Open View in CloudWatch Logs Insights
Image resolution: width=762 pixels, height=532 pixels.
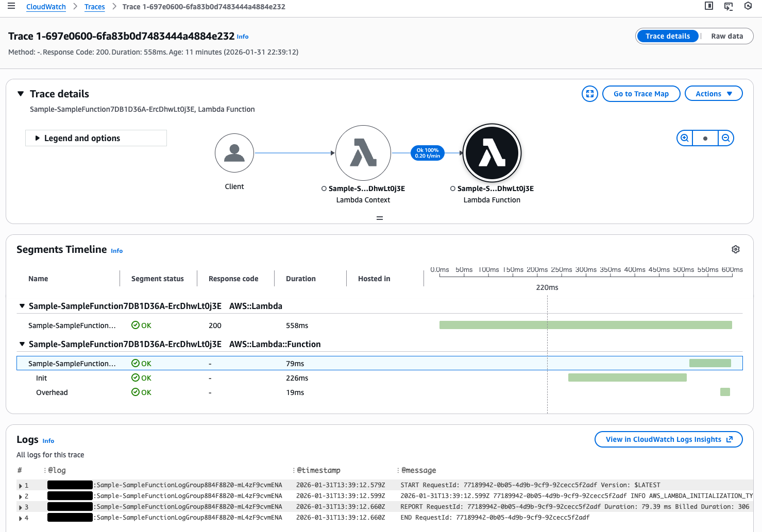point(668,439)
